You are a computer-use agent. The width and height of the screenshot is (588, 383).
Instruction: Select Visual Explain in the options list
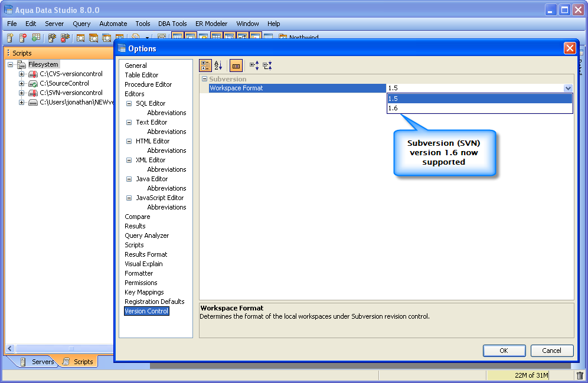143,264
